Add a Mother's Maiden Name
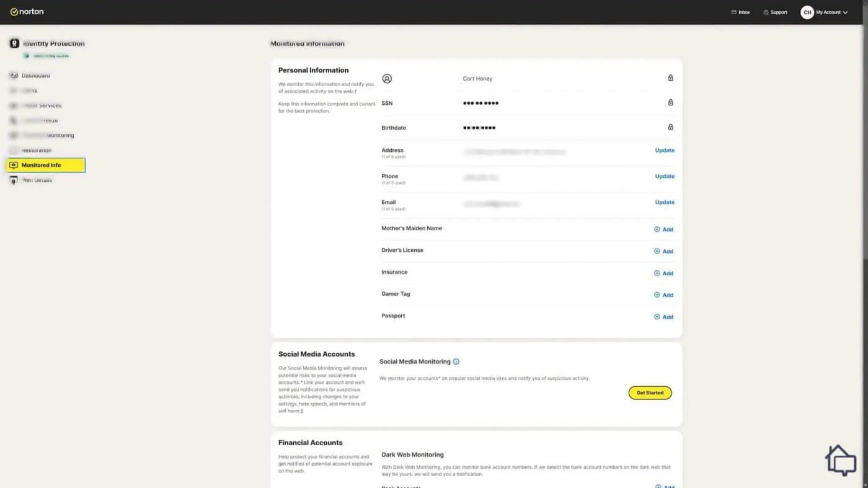The image size is (868, 488). (663, 229)
